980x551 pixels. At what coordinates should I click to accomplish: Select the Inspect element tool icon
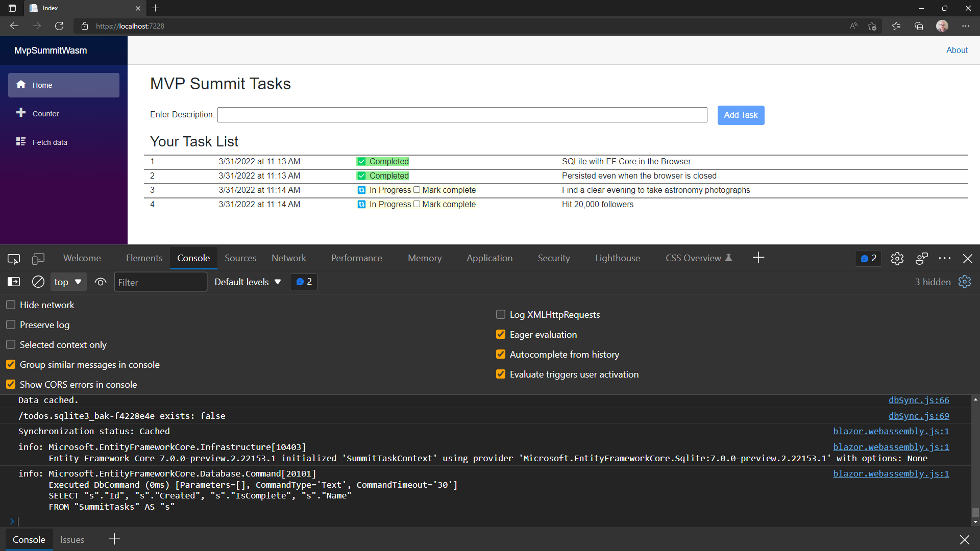click(x=13, y=259)
